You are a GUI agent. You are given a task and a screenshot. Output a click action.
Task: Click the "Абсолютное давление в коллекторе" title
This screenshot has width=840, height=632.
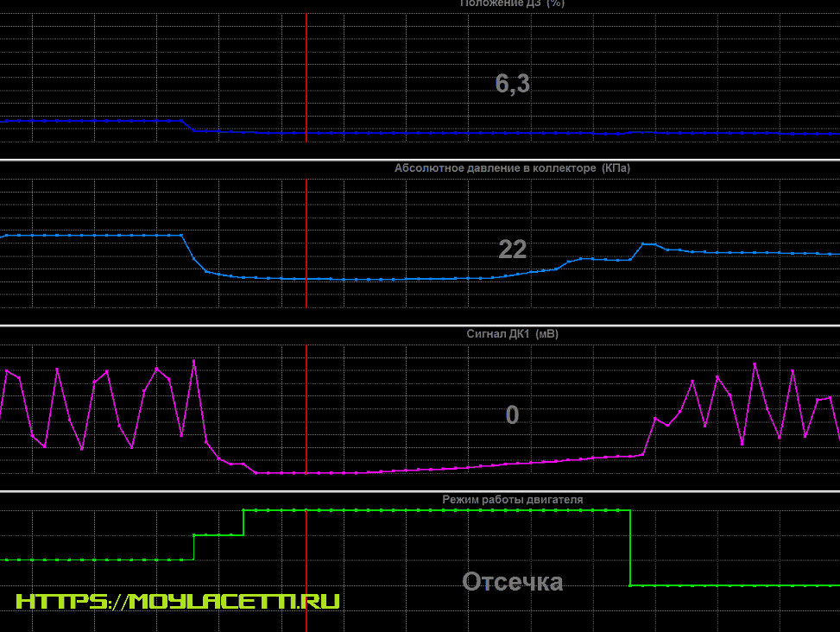point(512,167)
